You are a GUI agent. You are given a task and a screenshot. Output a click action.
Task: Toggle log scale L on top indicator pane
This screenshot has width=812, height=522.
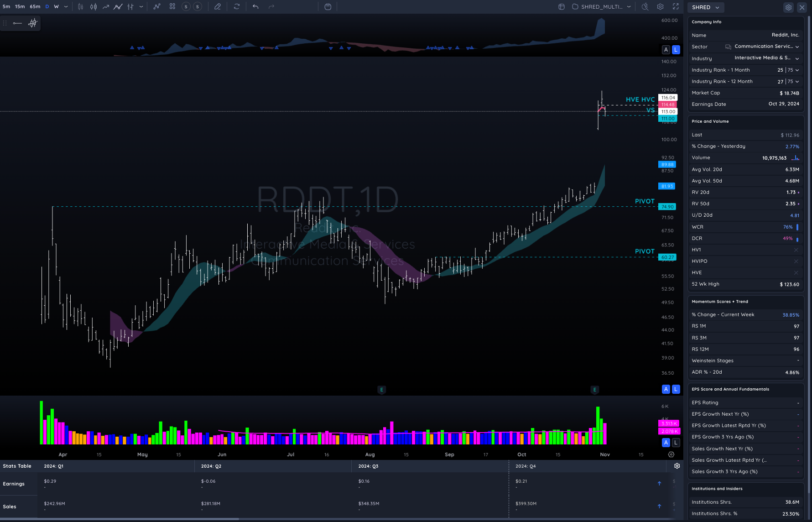coord(676,50)
